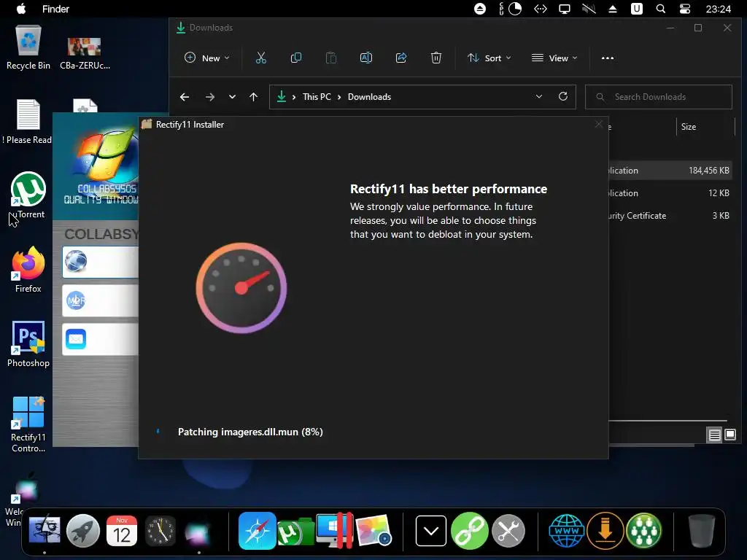Select the 184,456 KB application file row

670,171
